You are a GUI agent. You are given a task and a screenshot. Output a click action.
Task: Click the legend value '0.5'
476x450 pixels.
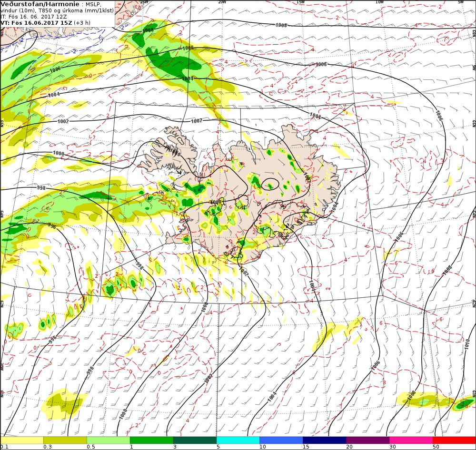pos(91,447)
